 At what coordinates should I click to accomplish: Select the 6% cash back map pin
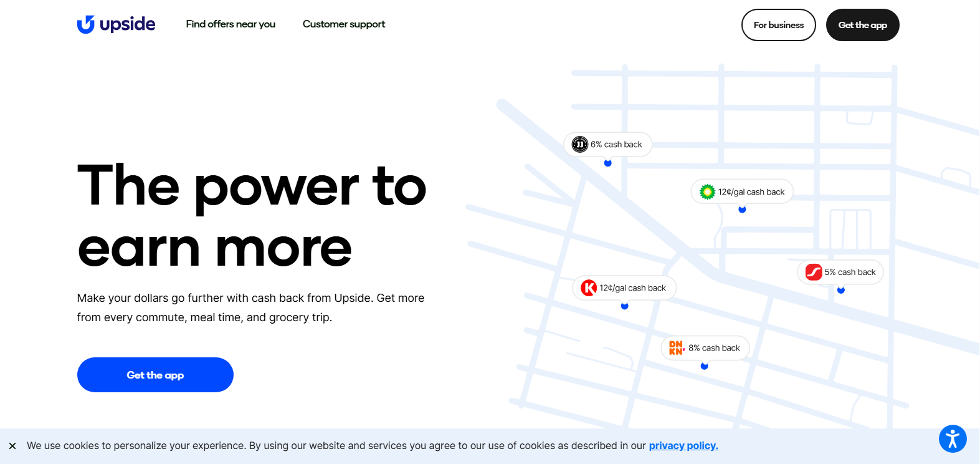pyautogui.click(x=607, y=145)
